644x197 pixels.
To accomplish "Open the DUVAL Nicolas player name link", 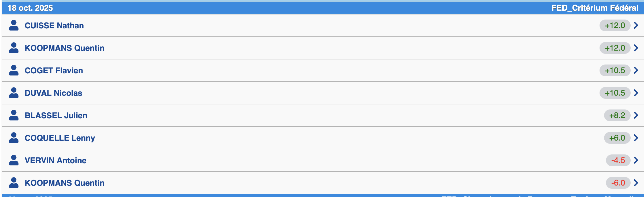I will [53, 93].
